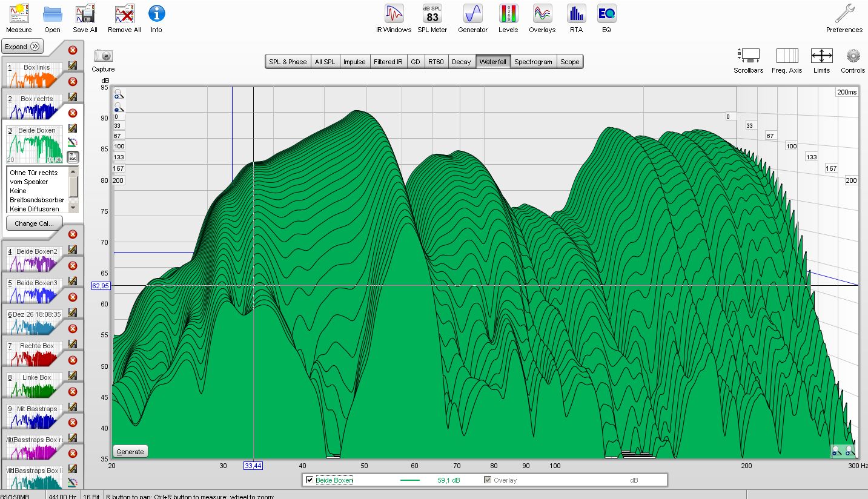
Task: Switch to the Filtered IR tab
Action: [388, 62]
